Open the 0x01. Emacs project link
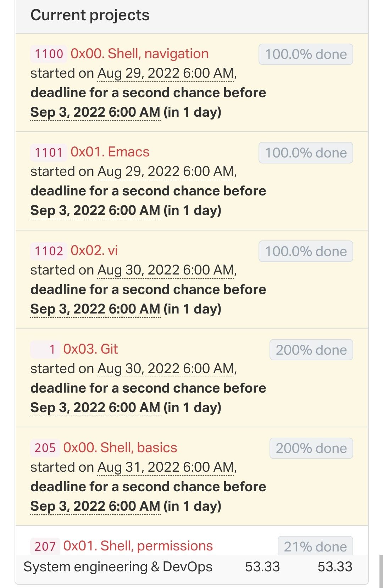383x588 pixels. 110,152
